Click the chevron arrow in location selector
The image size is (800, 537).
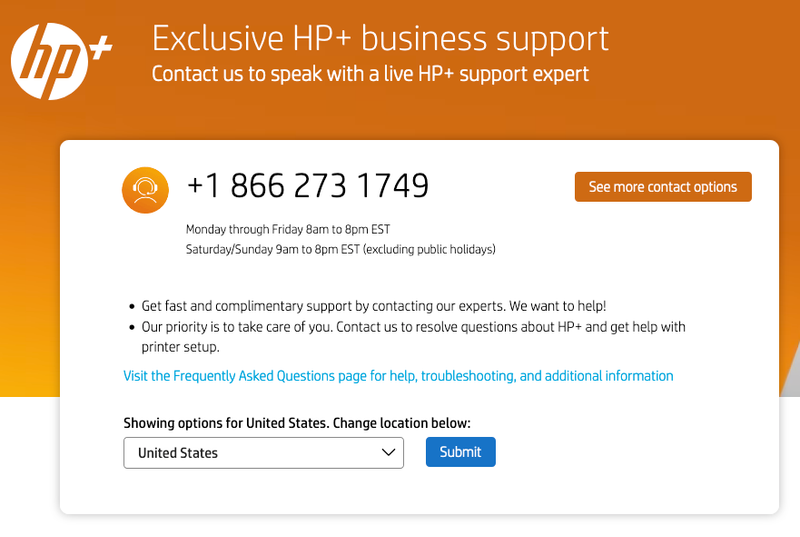pos(388,452)
